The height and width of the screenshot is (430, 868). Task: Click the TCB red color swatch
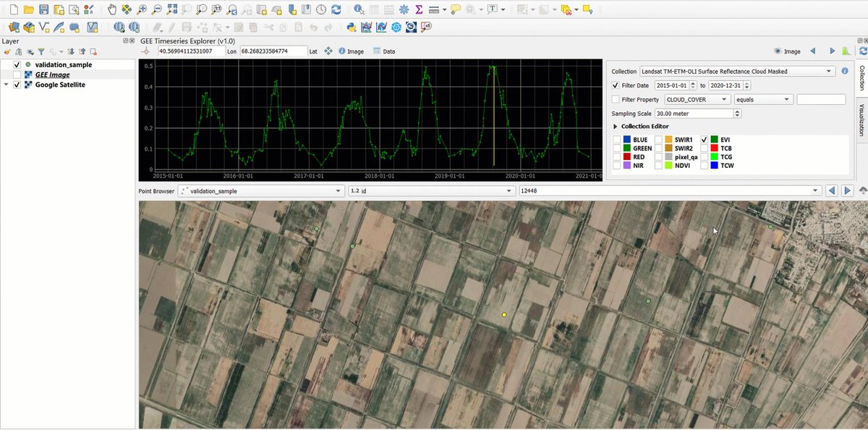[x=714, y=148]
